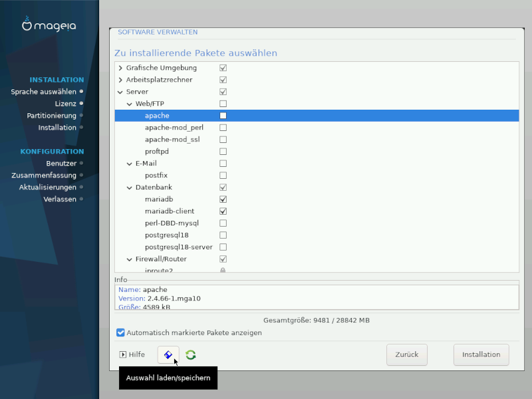This screenshot has height=399, width=532.
Task: Expand the Grafische Umgebung group
Action: (x=120, y=68)
